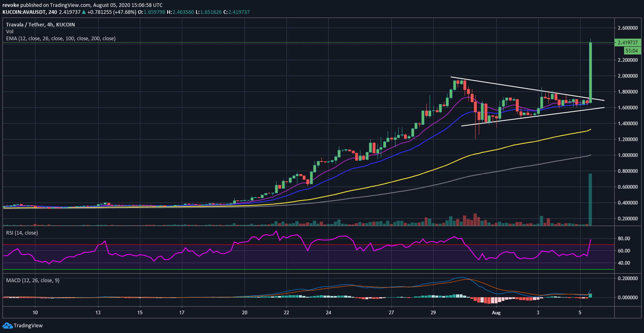Click the 2.000000 price axis label
644x333 pixels.
[x=628, y=76]
